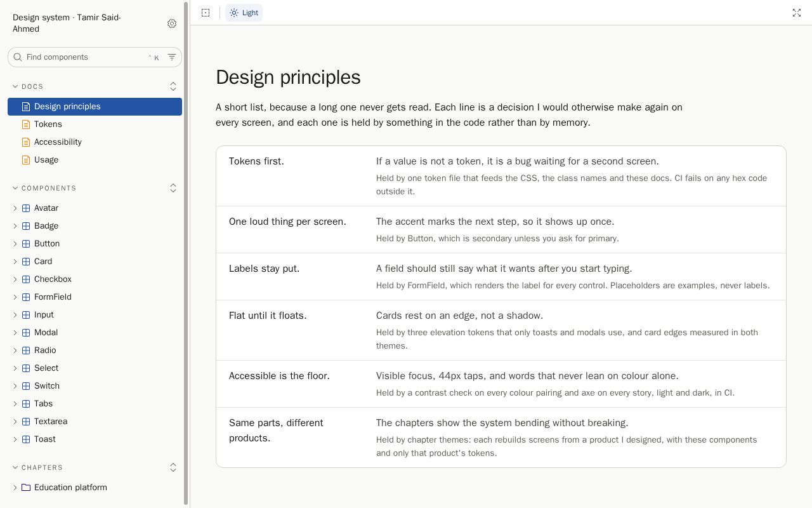Click "One loud thing per screen." title
Screen dimensions: 812x508
pyautogui.click(x=287, y=222)
